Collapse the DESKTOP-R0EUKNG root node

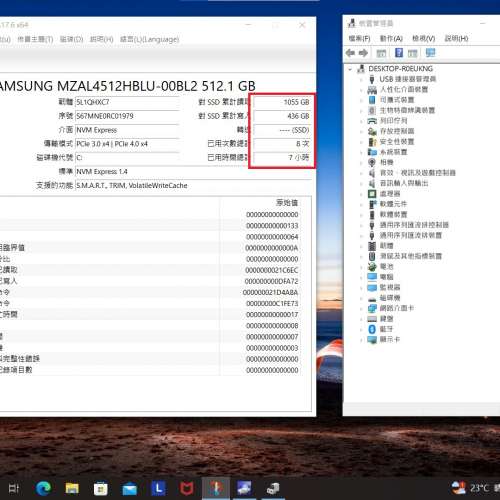pos(350,69)
